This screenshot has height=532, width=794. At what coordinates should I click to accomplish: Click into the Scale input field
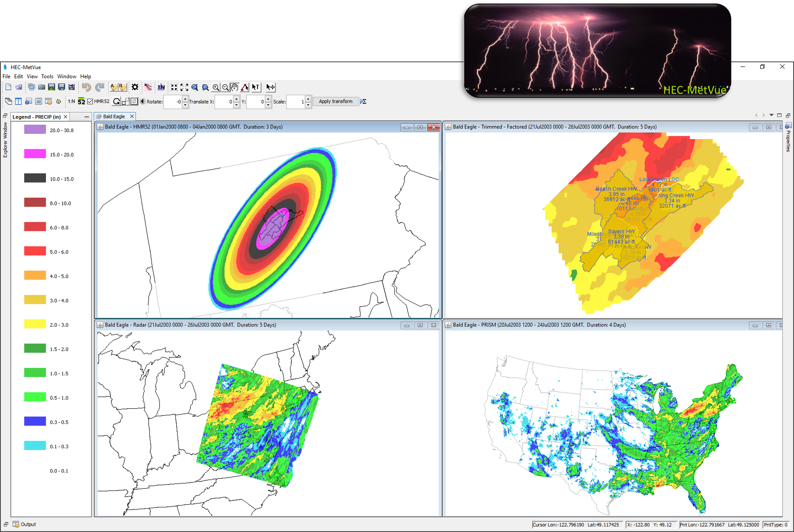click(x=296, y=101)
